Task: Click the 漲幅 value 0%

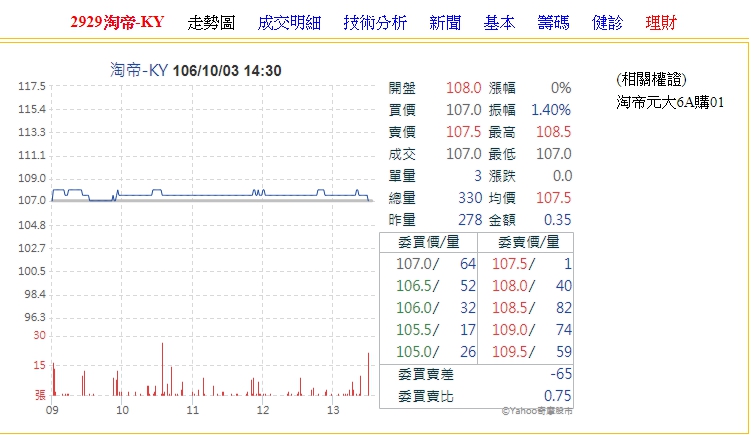Action: tap(561, 88)
